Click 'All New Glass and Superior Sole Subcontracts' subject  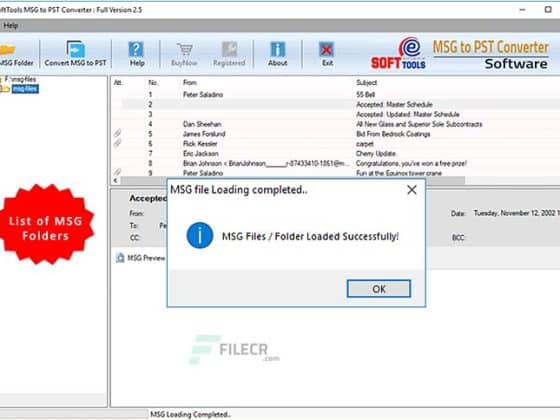(x=419, y=124)
